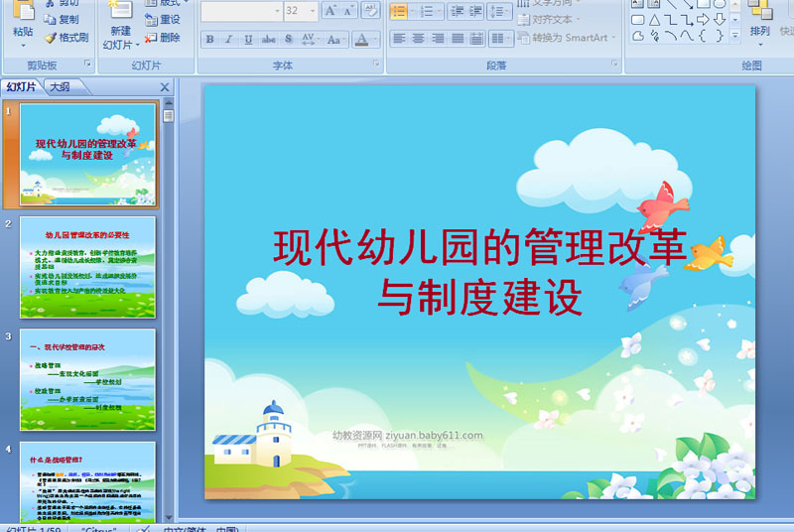Open 对齐文本 align text menu

point(549,20)
